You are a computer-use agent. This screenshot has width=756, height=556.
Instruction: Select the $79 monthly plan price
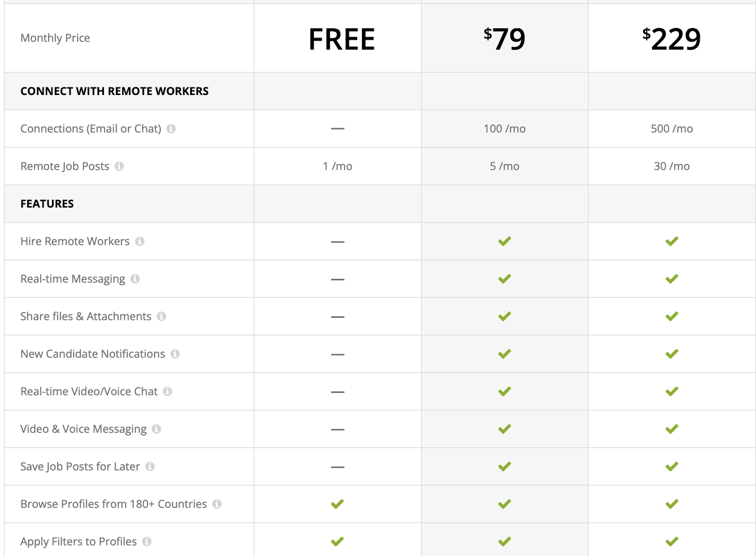pos(505,39)
